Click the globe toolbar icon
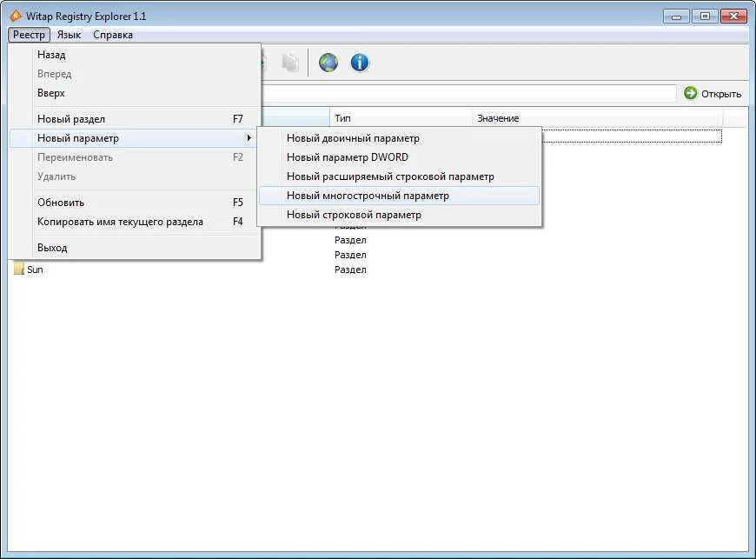 [328, 63]
